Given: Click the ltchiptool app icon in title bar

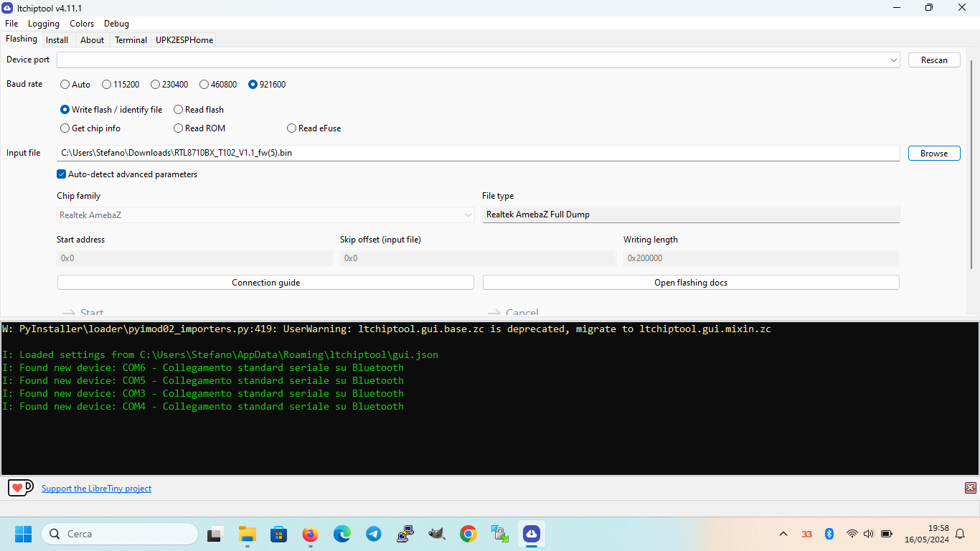Looking at the screenshot, I should click(7, 7).
